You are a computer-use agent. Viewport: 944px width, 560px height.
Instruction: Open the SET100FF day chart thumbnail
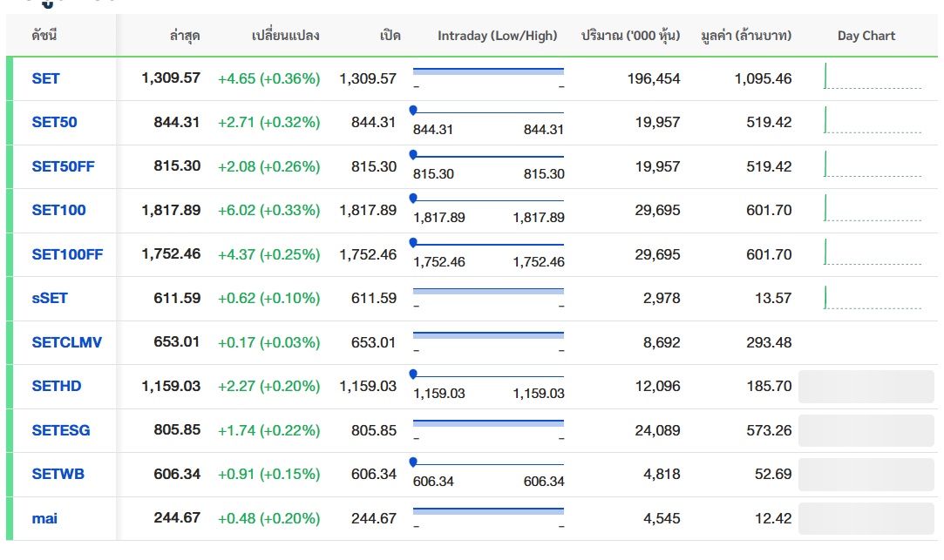coord(872,253)
